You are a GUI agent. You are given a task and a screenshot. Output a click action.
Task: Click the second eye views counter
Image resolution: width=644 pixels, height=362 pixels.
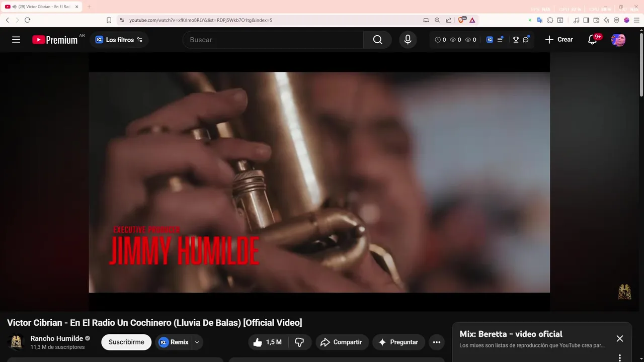(470, 40)
